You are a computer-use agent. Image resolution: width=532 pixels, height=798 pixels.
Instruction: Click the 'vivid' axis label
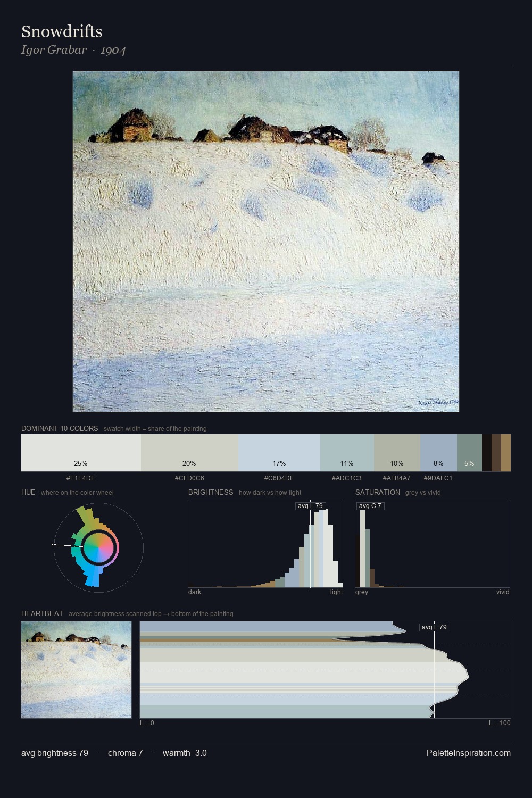503,592
